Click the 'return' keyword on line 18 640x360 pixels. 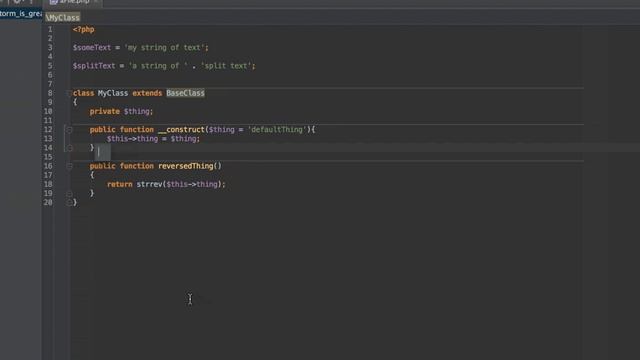click(x=120, y=184)
